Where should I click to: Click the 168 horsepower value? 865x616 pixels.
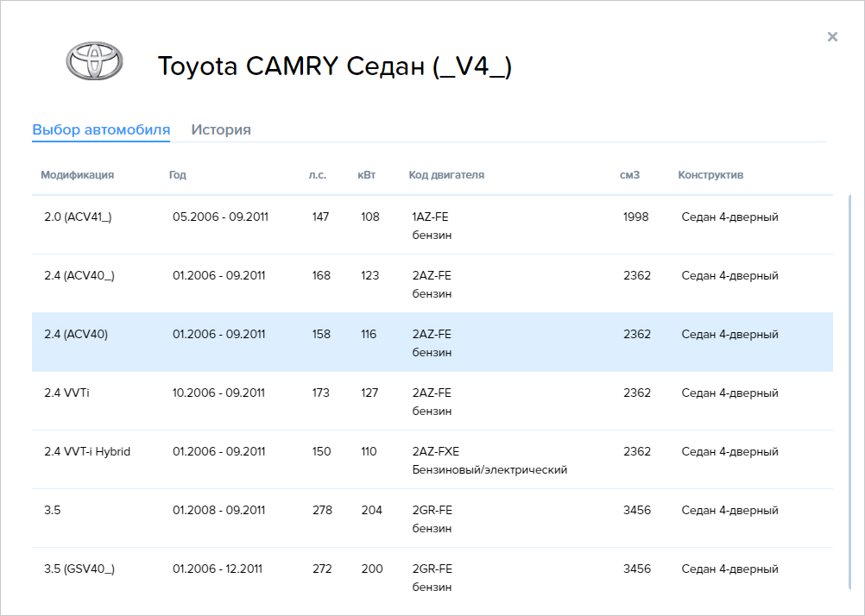click(x=321, y=275)
